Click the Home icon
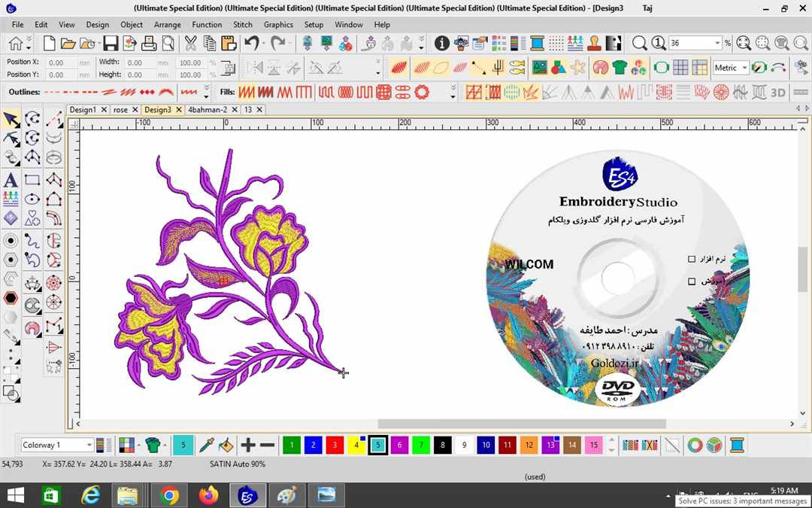 pyautogui.click(x=15, y=44)
